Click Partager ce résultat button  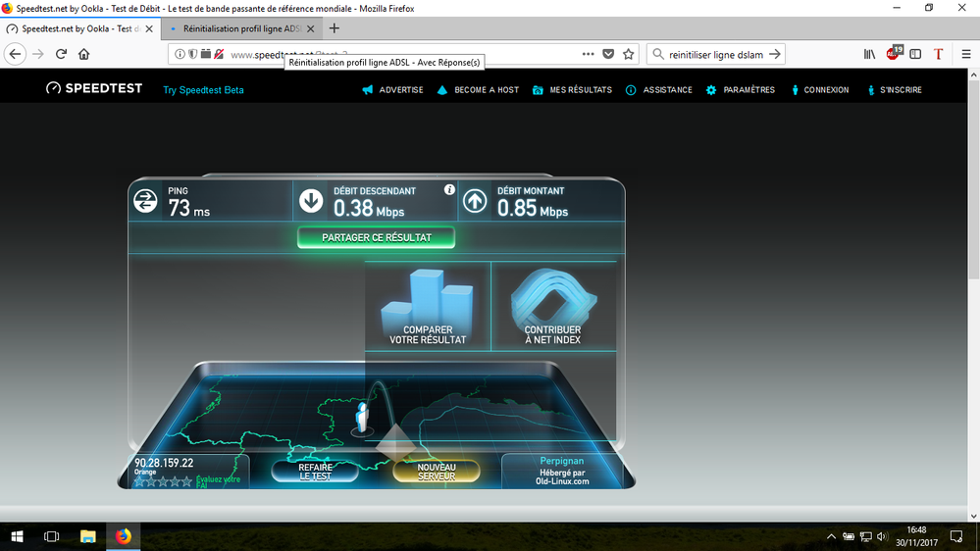pyautogui.click(x=377, y=238)
